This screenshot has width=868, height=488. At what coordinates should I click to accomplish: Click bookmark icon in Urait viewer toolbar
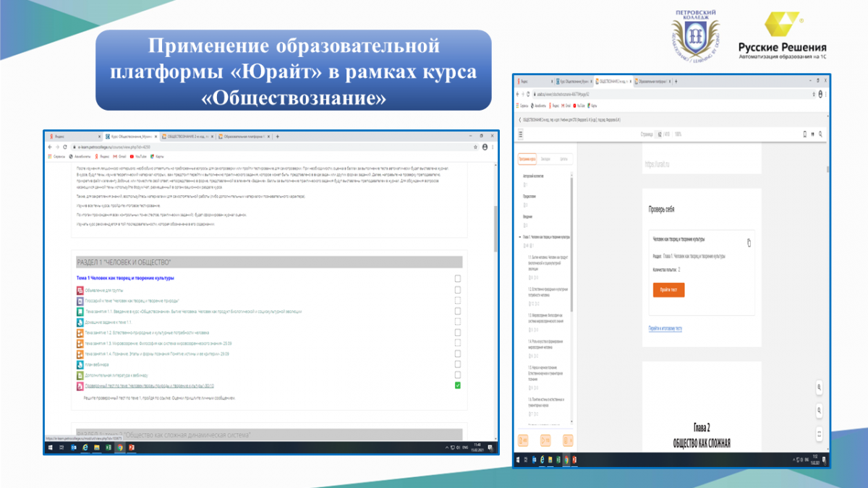tap(806, 134)
